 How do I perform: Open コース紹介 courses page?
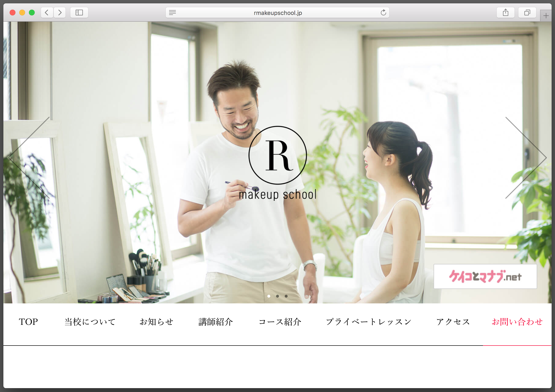[280, 322]
